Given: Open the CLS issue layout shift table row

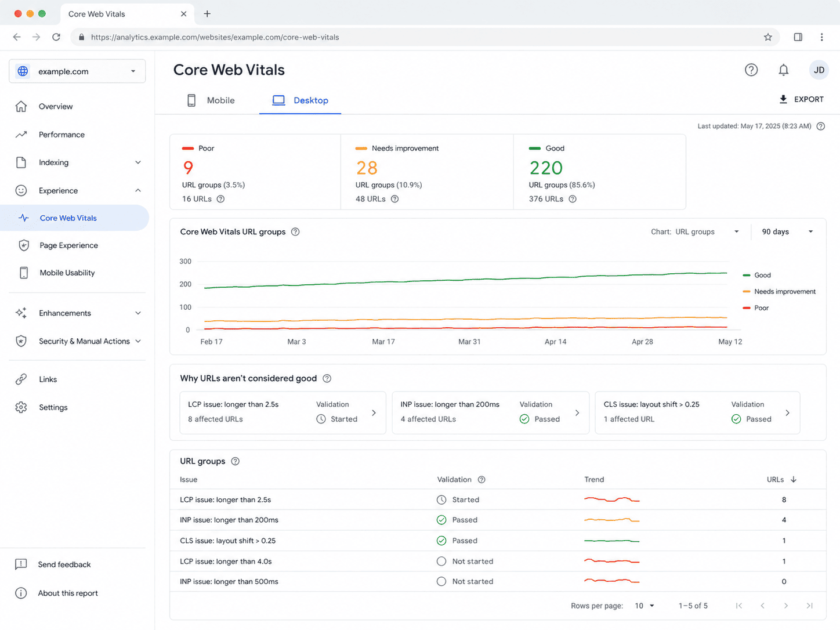Looking at the screenshot, I should [x=498, y=541].
